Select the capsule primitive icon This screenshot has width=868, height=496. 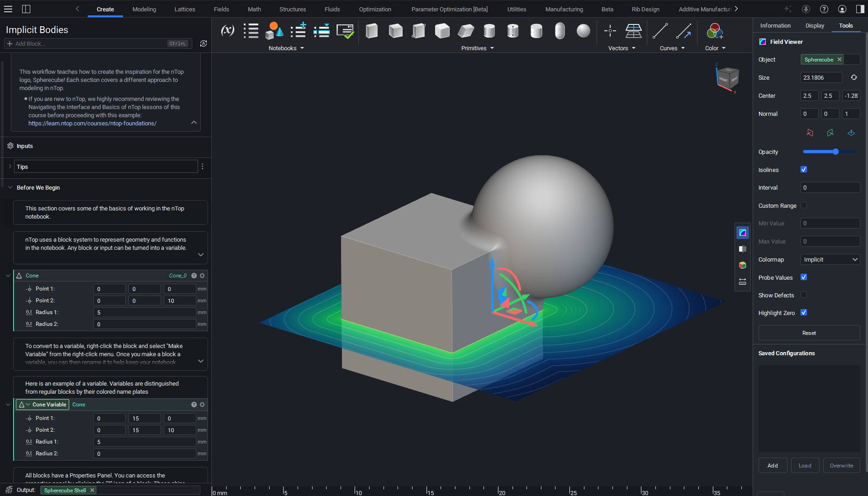pyautogui.click(x=560, y=31)
